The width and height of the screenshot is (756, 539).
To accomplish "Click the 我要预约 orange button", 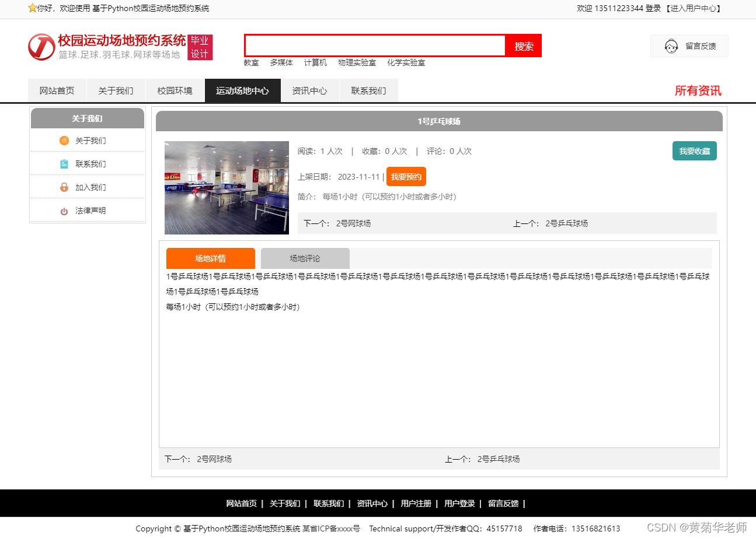I will pos(406,177).
